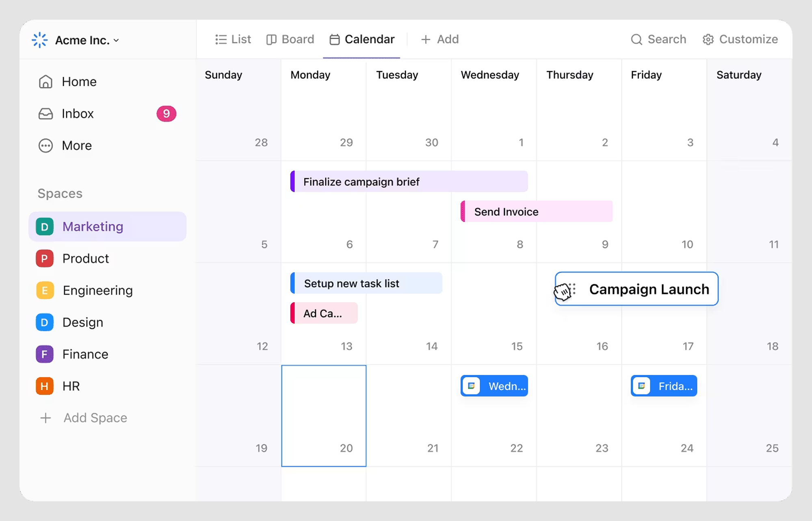The image size is (812, 521).
Task: Click the Engineering space icon
Action: (x=45, y=290)
